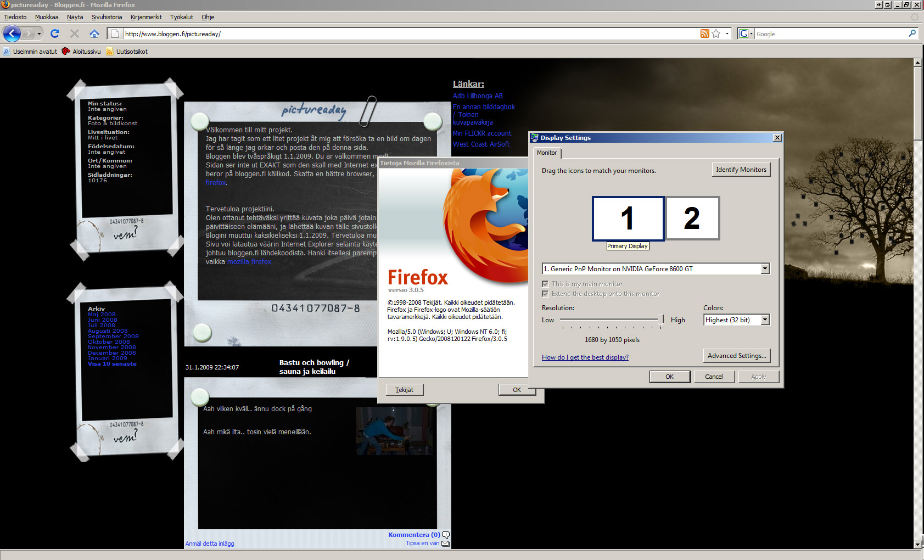Open the December 2008 archive
This screenshot has width=924, height=560.
click(112, 353)
